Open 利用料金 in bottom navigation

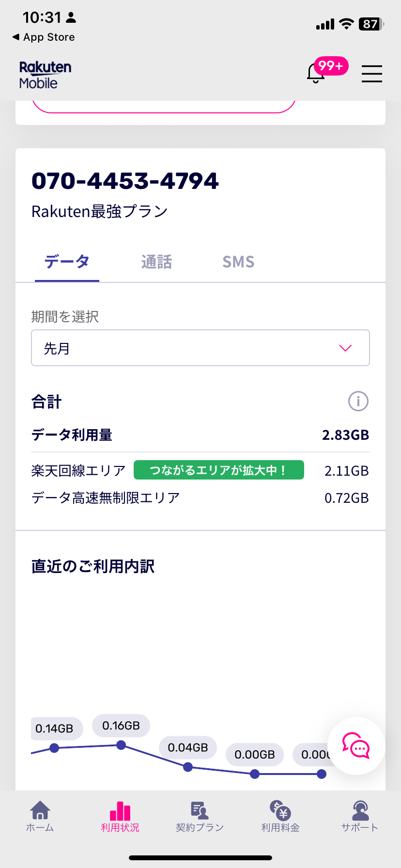coord(280,816)
